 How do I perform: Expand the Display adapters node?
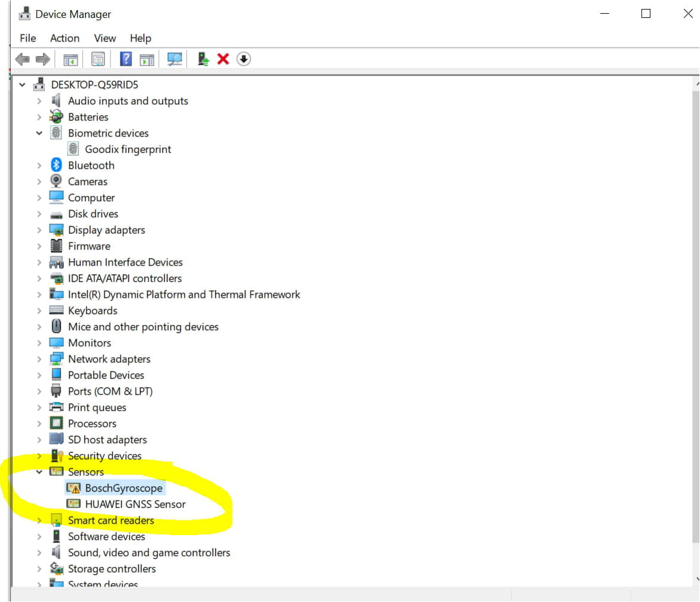click(39, 230)
